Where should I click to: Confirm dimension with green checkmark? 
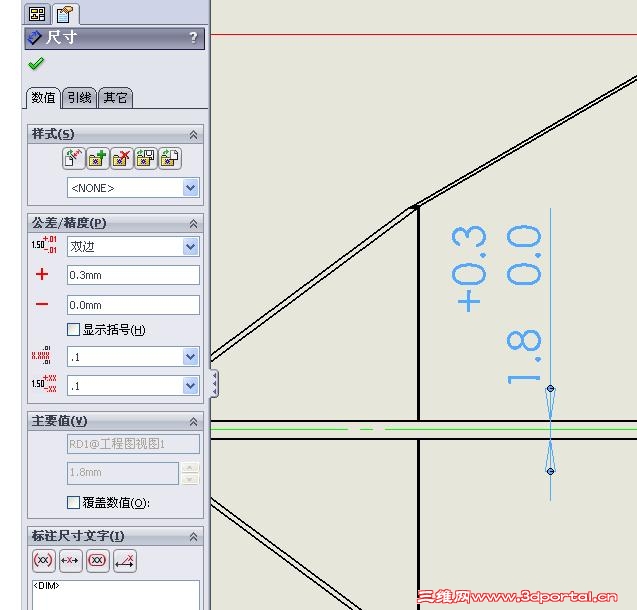click(x=36, y=63)
